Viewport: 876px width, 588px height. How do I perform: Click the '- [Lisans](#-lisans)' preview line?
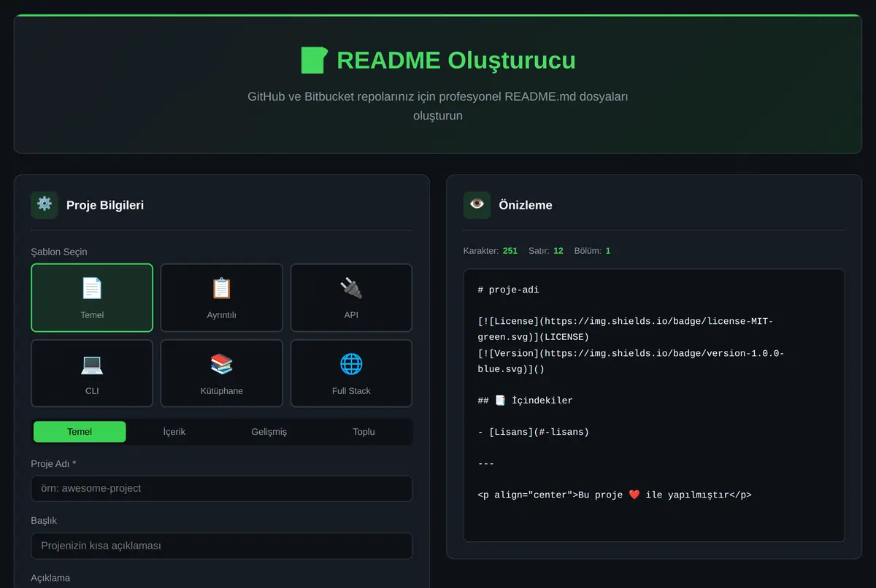click(533, 432)
